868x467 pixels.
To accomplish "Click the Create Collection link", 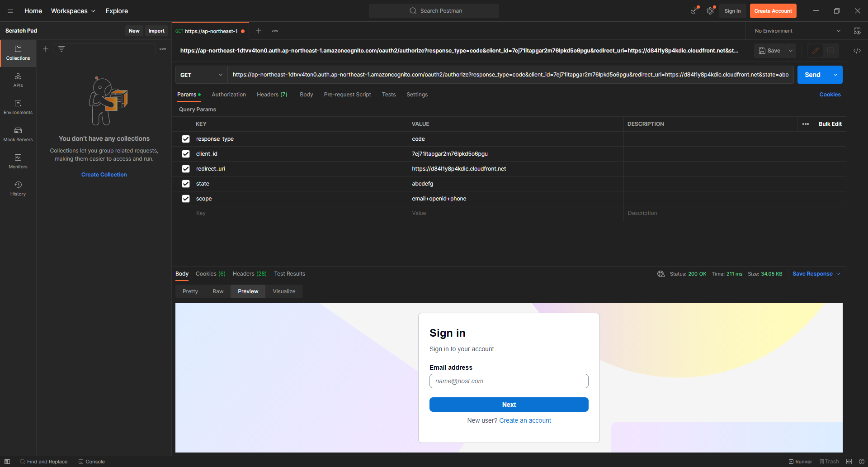I will pos(104,175).
